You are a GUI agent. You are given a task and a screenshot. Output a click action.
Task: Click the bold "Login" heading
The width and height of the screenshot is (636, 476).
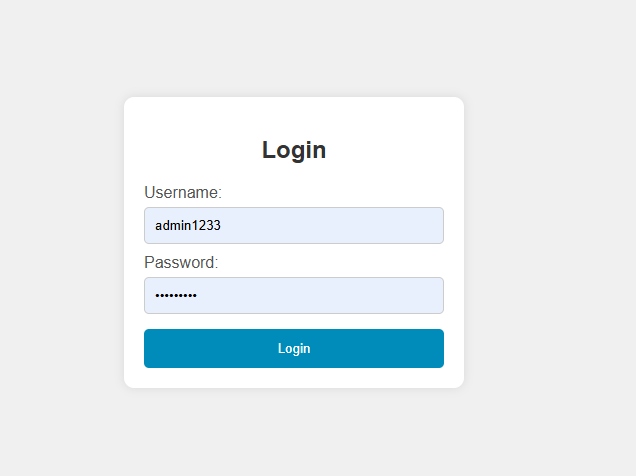(294, 150)
